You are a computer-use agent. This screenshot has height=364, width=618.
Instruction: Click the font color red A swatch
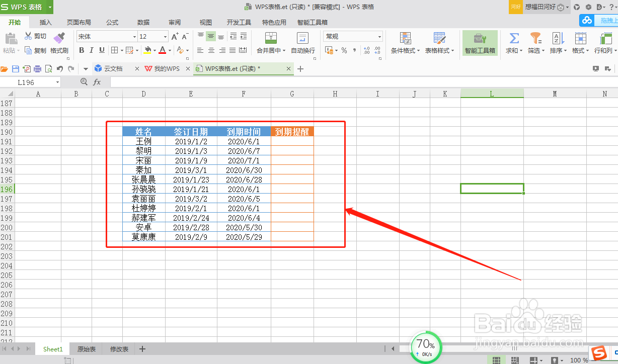[x=162, y=50]
